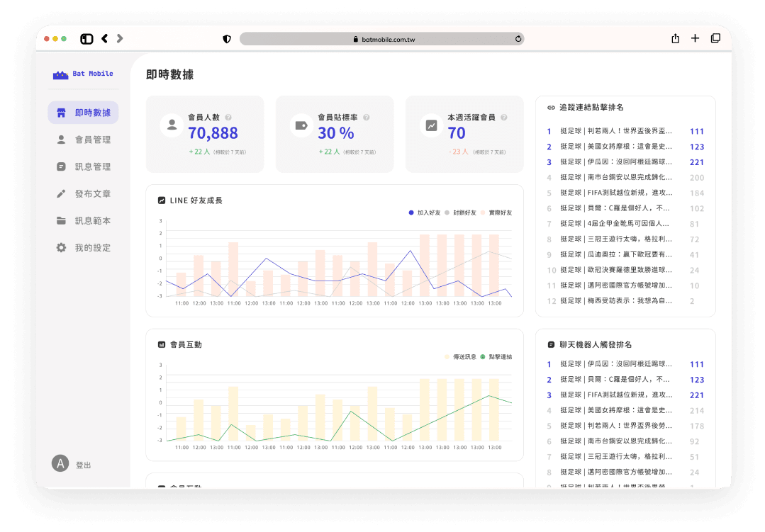The image size is (765, 532).
Task: Click the 訊息範本 folder icon
Action: pos(62,220)
